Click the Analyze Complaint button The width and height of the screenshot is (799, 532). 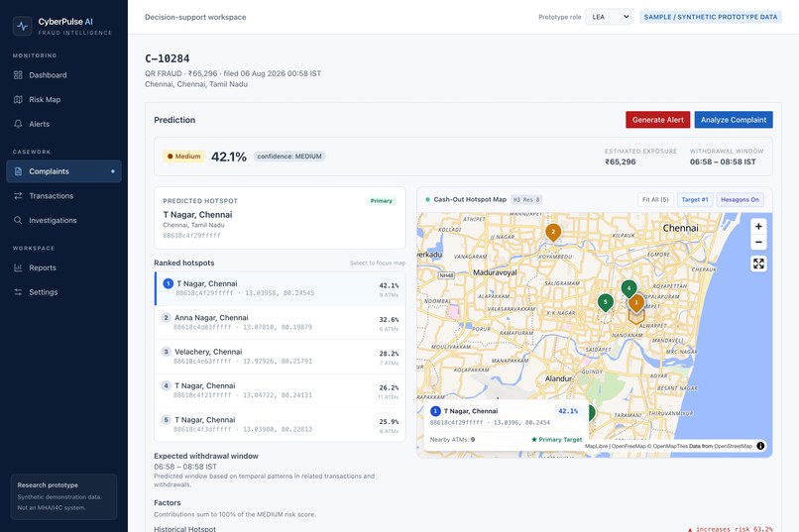pos(734,120)
